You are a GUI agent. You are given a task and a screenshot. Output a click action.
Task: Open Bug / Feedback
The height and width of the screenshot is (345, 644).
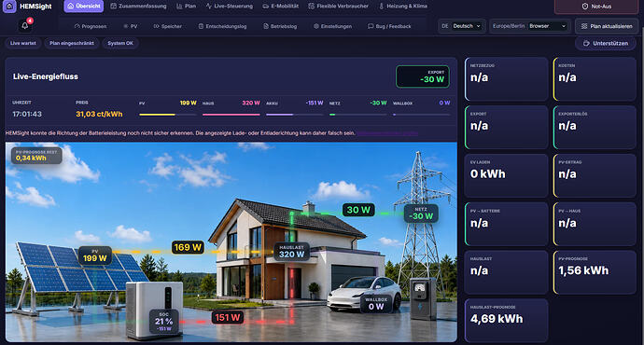click(x=389, y=26)
